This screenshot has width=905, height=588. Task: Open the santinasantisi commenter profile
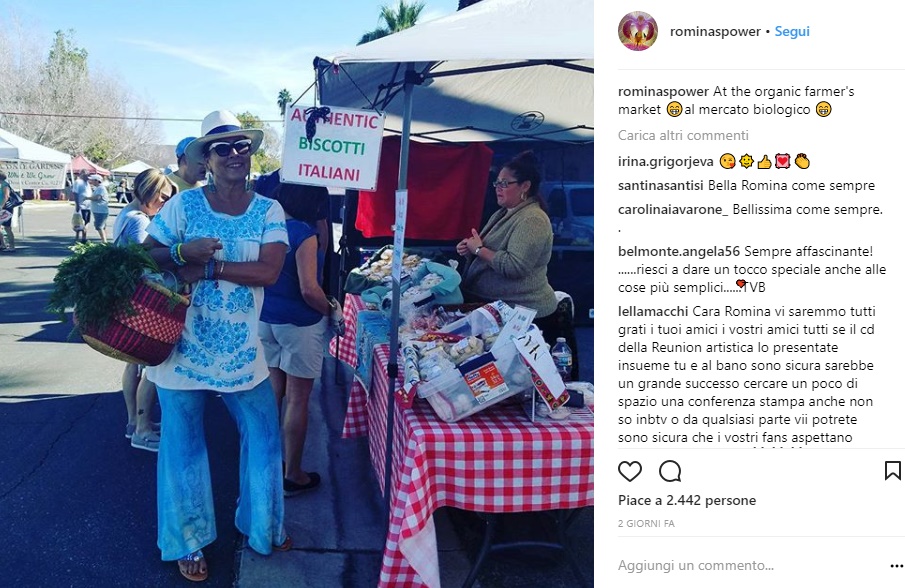point(661,186)
